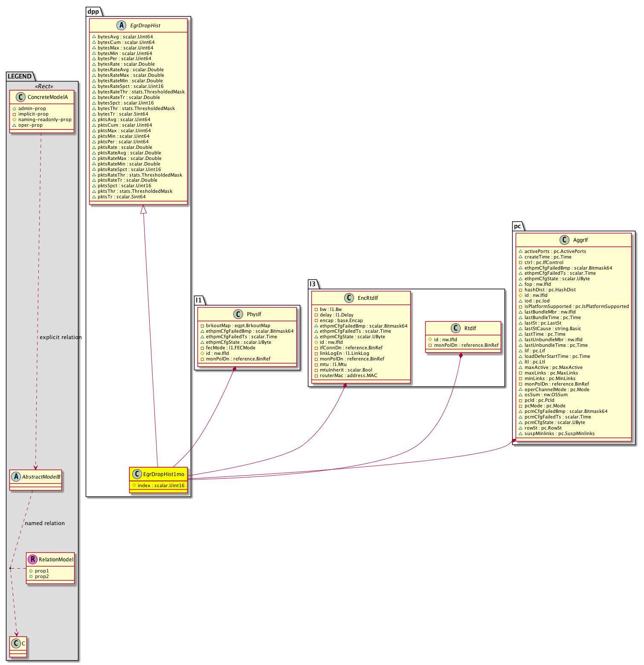The height and width of the screenshot is (665, 644).
Task: Click the 'C' icon of highlighted EgrDropHist1mo
Action: coord(136,474)
